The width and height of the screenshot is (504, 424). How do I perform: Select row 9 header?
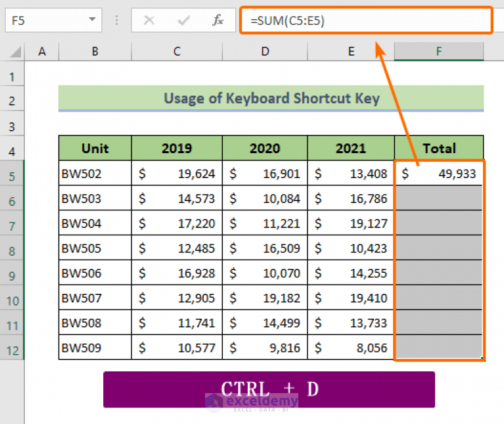[12, 273]
